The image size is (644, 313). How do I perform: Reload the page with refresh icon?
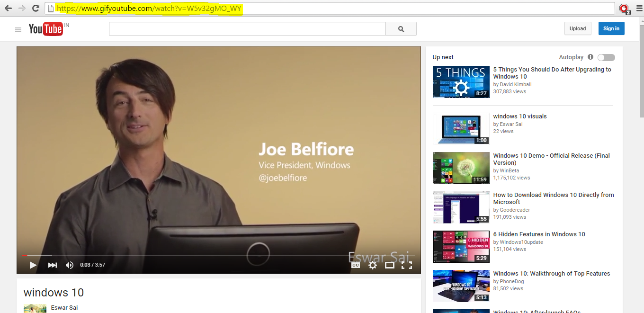tap(36, 8)
